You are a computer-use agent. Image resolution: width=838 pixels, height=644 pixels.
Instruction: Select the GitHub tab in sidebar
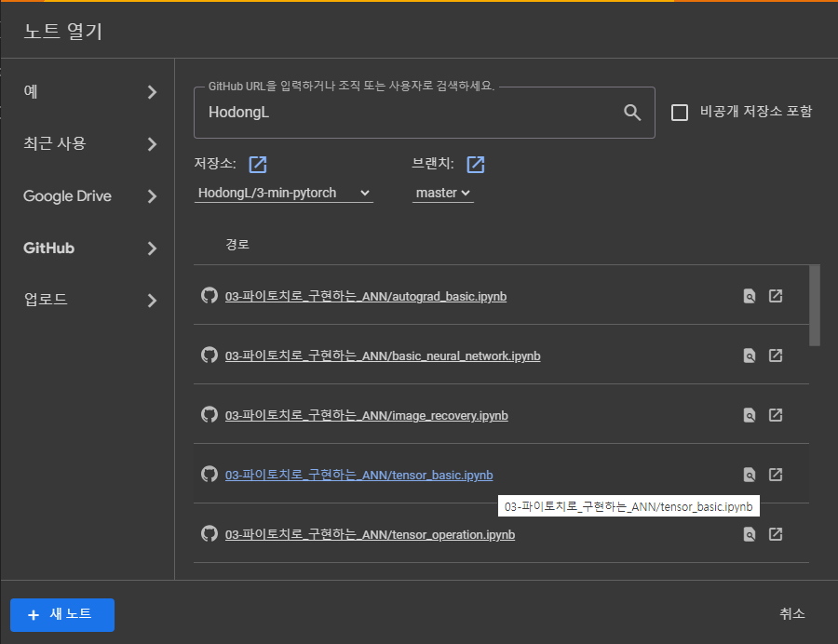88,248
